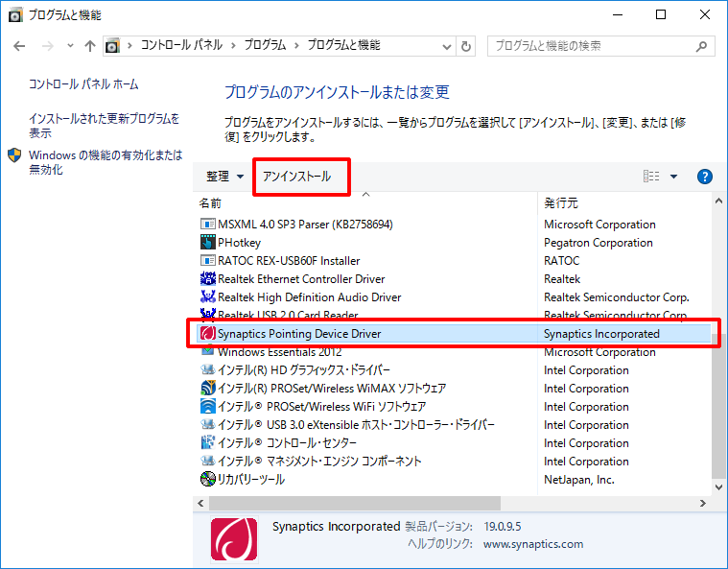Select Realtek USB 2.0 Card Reader entry
Screen dimensions: 728x569
288,315
